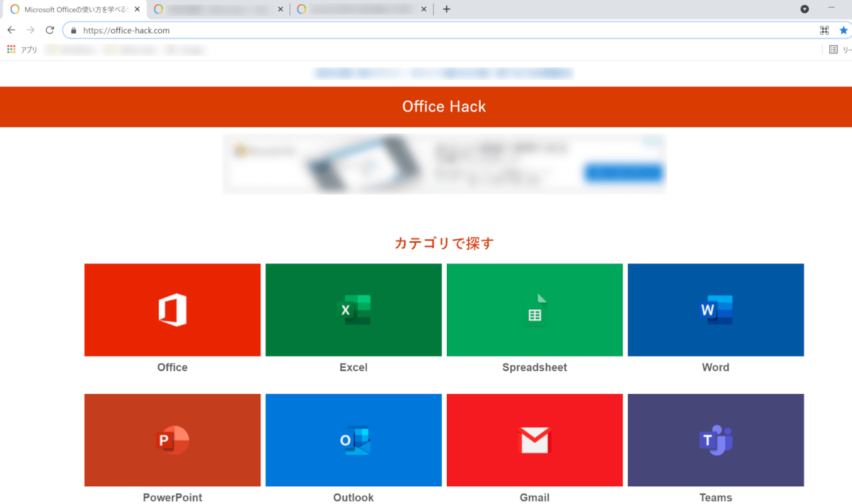Click the Excel text label
Screen dimensions: 852x504
(354, 367)
